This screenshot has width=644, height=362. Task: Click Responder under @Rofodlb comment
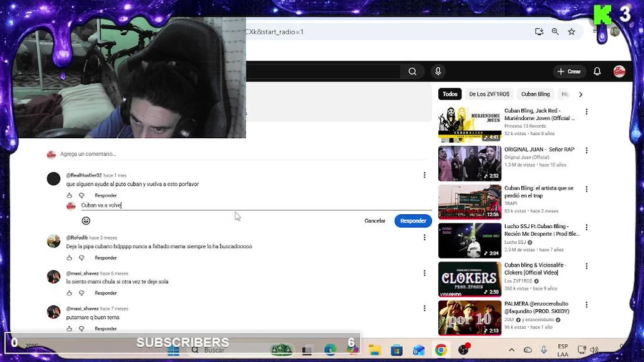point(106,258)
